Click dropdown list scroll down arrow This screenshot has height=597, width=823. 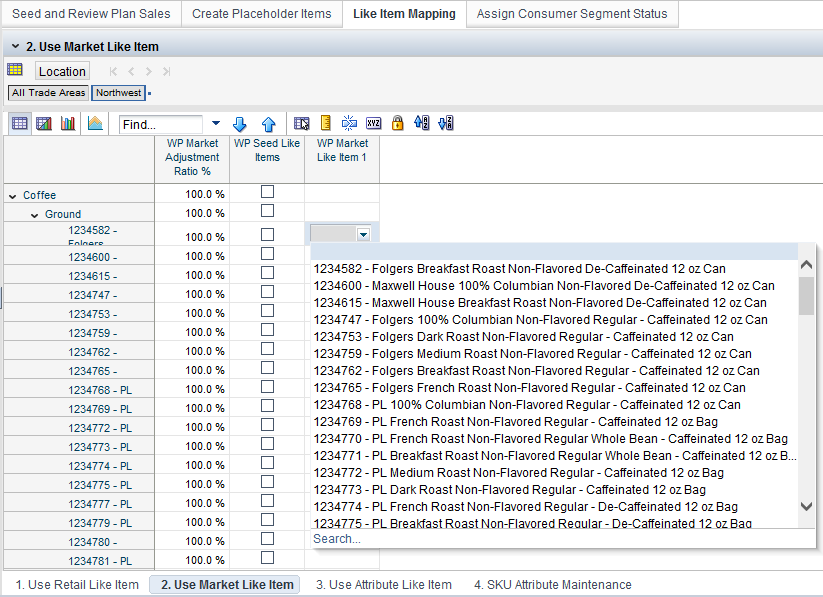(x=806, y=506)
